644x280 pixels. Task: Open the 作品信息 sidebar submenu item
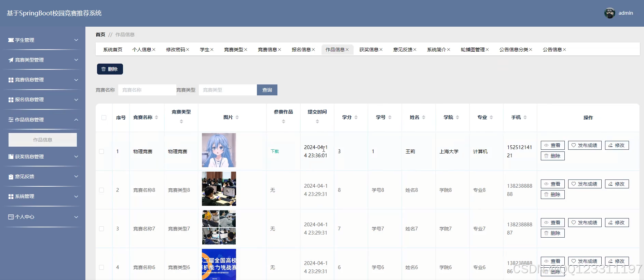[43, 140]
